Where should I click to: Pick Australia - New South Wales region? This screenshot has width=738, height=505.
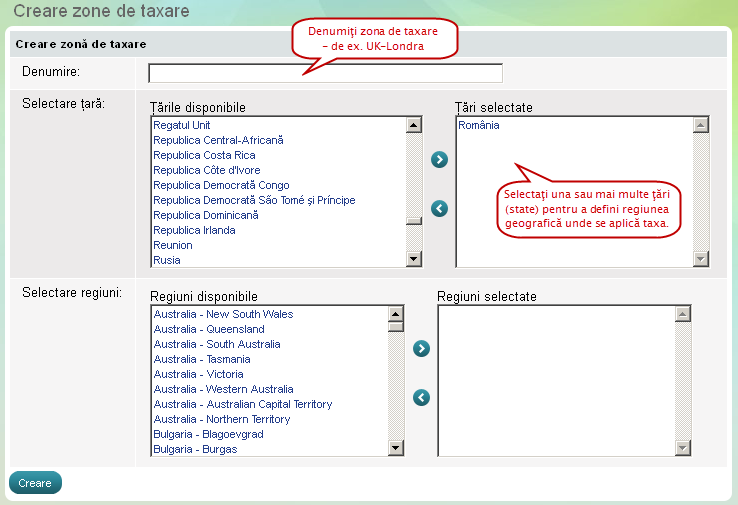223,314
